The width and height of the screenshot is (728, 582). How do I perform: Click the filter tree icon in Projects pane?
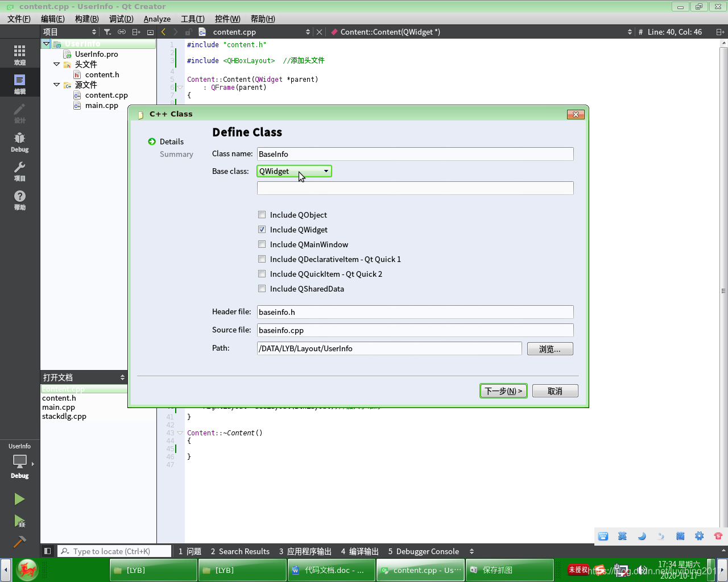point(107,32)
